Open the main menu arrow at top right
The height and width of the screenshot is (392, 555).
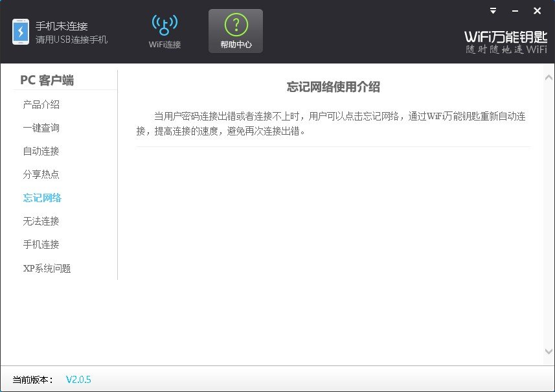pyautogui.click(x=492, y=10)
